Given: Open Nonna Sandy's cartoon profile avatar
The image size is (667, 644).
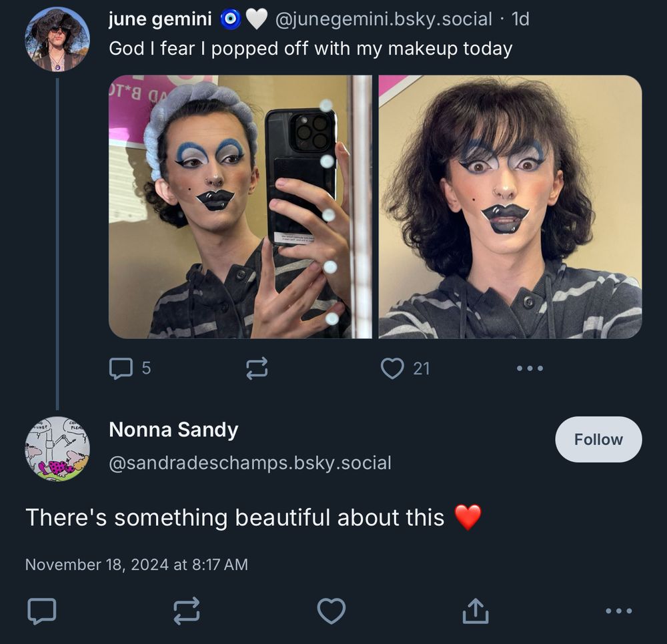Looking at the screenshot, I should click(x=57, y=448).
